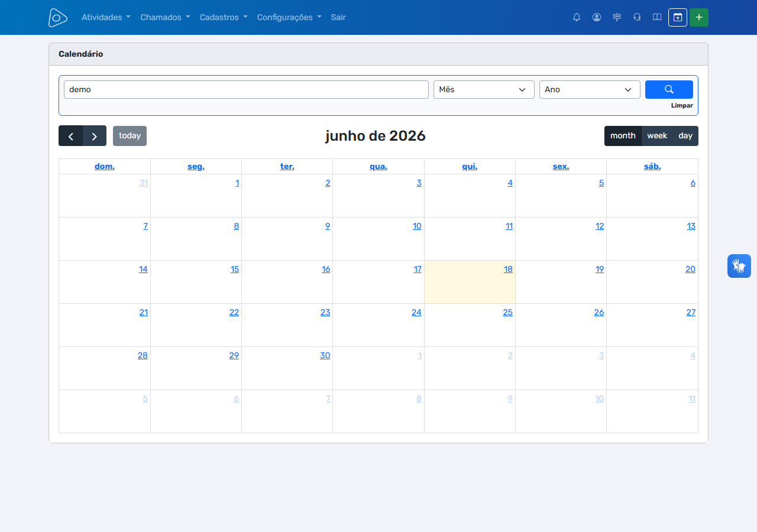Expand the Atividades menu
Screen dimensions: 757x532
(x=106, y=17)
